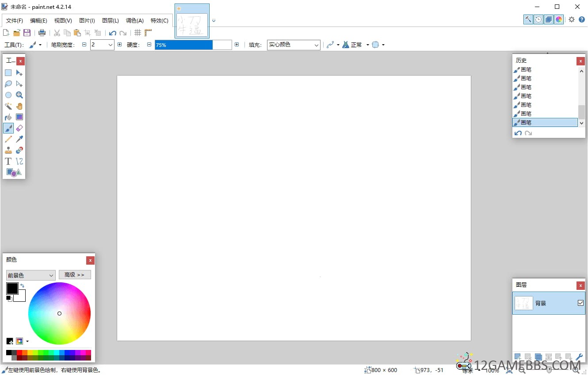Open the 填充 实心颜色 dropdown

click(294, 45)
